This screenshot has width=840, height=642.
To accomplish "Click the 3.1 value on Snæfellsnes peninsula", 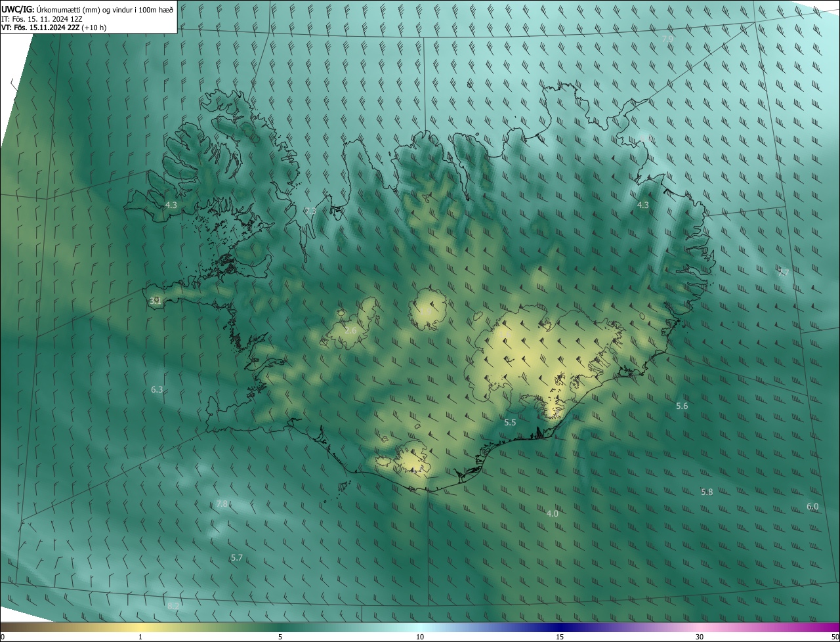I will pos(156,301).
